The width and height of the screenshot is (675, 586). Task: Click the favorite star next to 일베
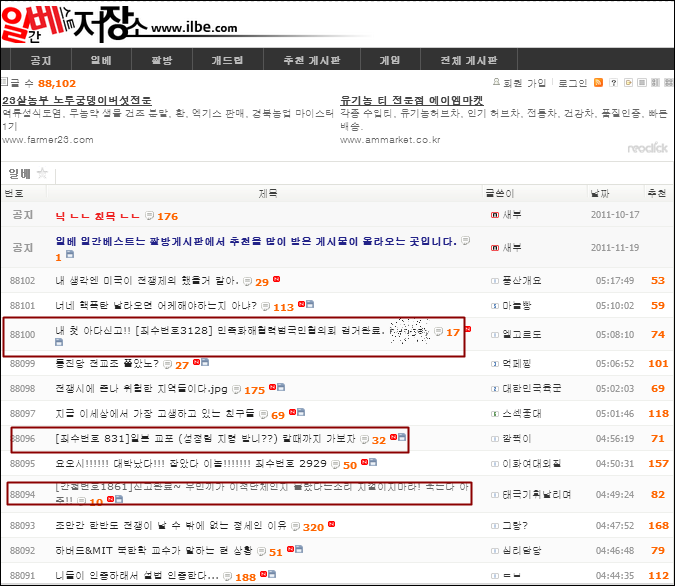click(x=42, y=173)
